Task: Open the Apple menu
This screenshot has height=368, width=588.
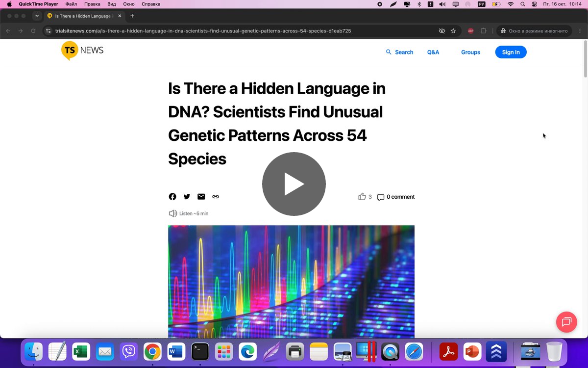Action: (9, 4)
